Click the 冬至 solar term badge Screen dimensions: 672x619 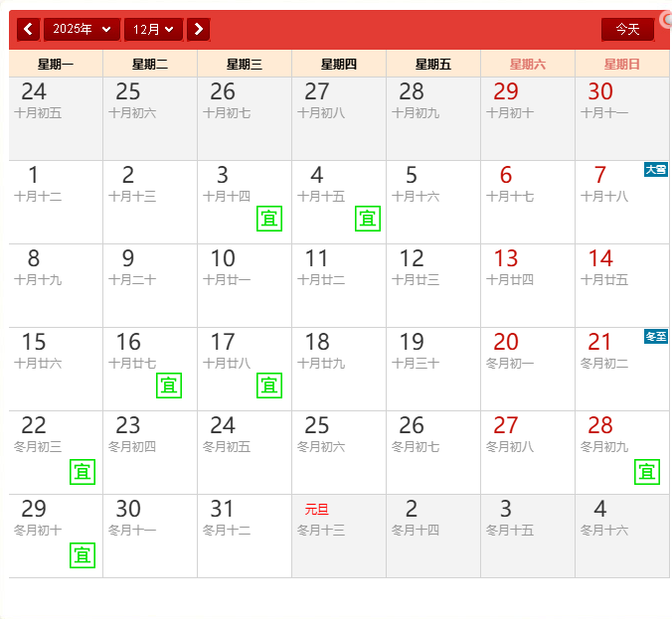click(x=656, y=337)
